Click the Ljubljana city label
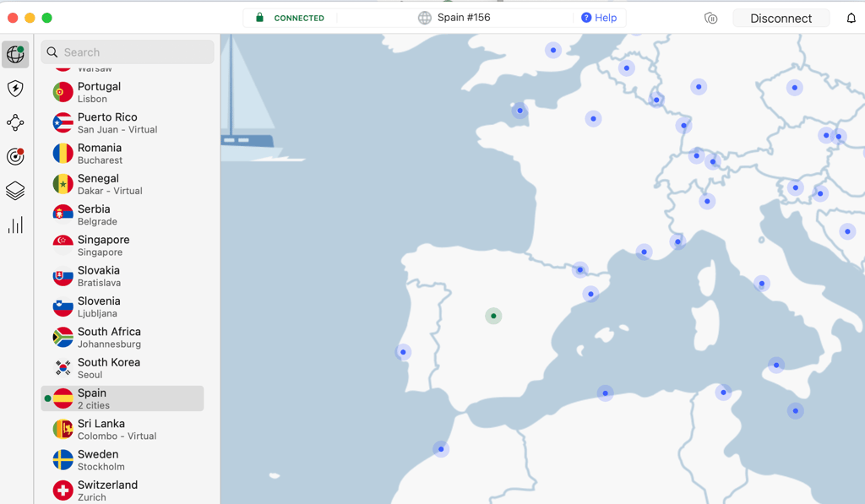The height and width of the screenshot is (504, 865). pos(97,314)
